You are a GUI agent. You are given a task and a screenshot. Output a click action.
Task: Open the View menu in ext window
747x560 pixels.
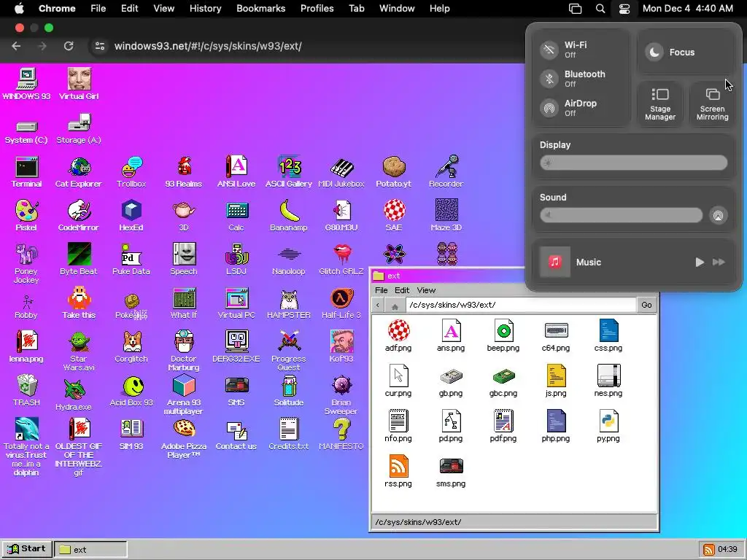(426, 290)
